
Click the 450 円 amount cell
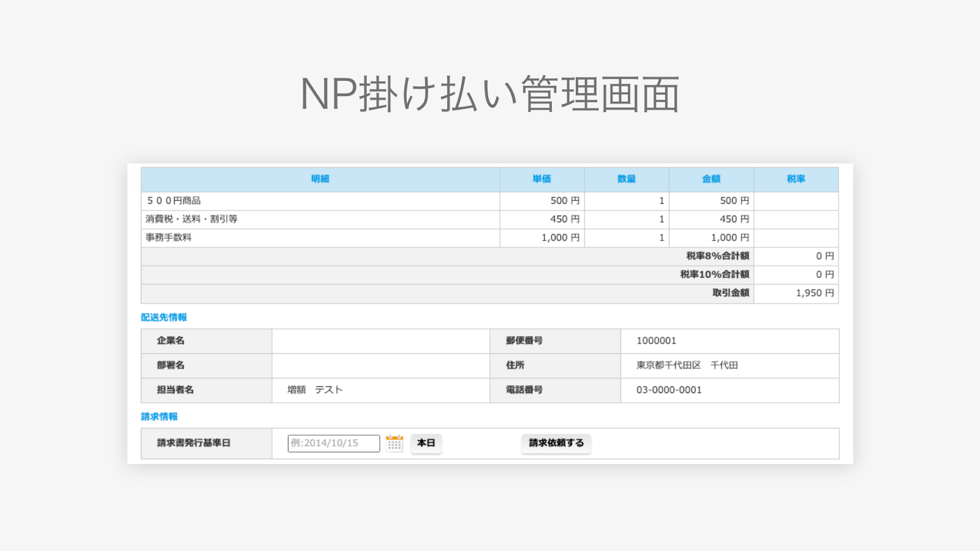[x=711, y=220]
